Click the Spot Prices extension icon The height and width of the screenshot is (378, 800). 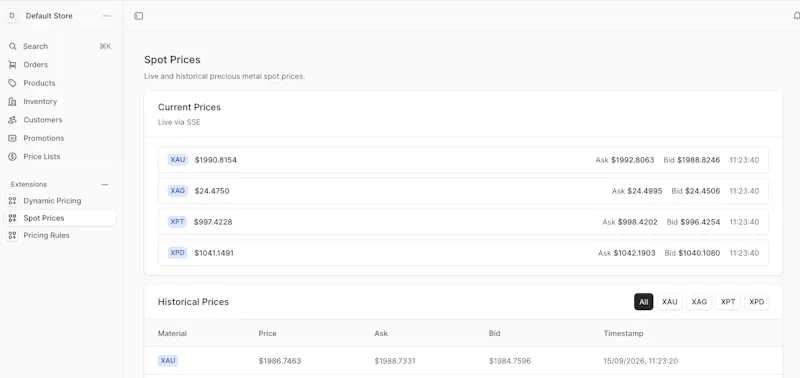point(13,218)
